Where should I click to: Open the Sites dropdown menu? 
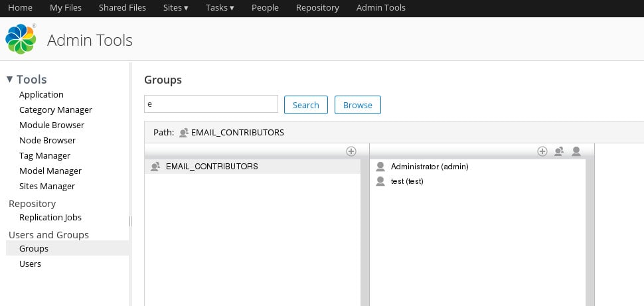point(176,8)
